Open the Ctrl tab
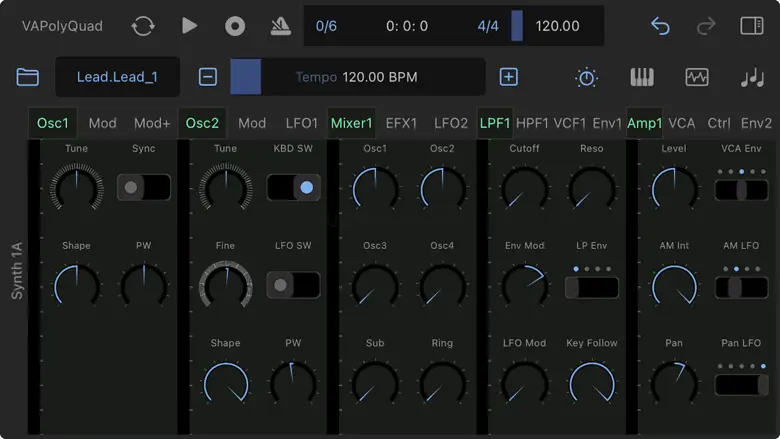Image resolution: width=780 pixels, height=439 pixels. (719, 123)
